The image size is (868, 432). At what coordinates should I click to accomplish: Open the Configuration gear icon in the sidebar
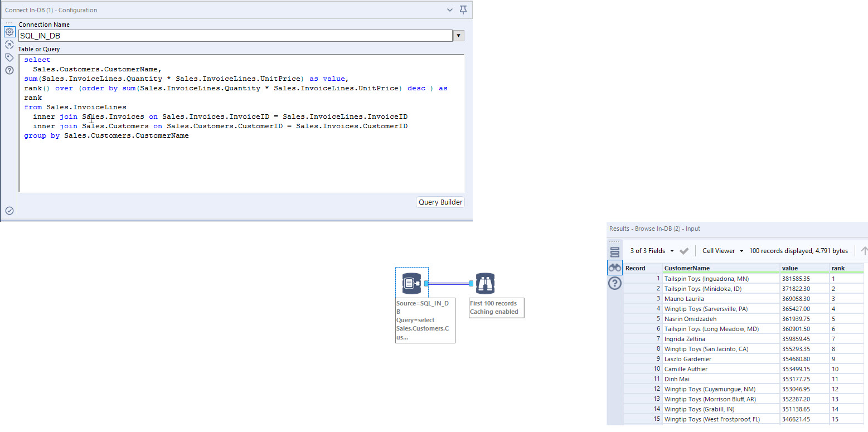[9, 32]
